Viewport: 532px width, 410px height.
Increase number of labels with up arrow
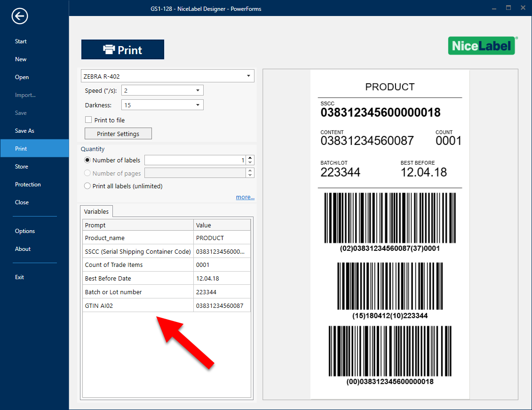point(250,158)
